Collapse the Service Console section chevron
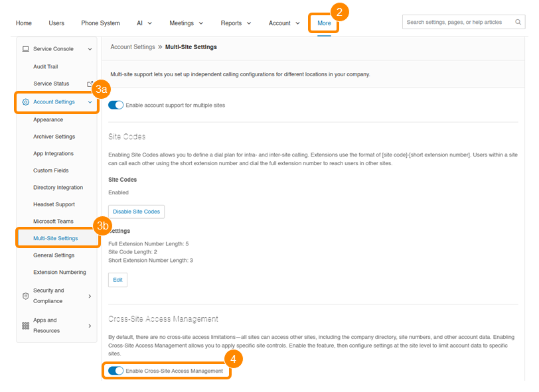This screenshot has height=392, width=539. tap(90, 49)
